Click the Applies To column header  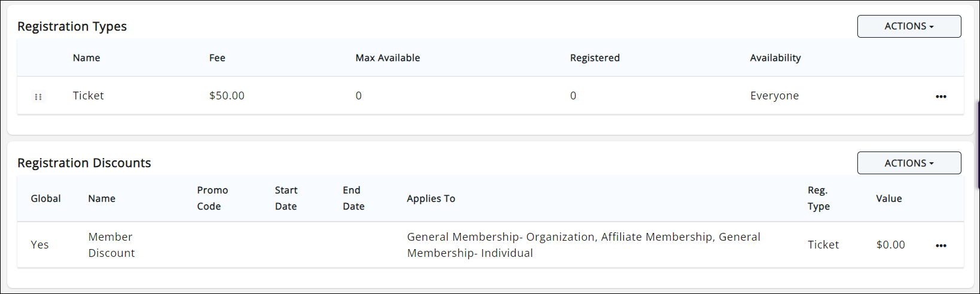click(431, 199)
